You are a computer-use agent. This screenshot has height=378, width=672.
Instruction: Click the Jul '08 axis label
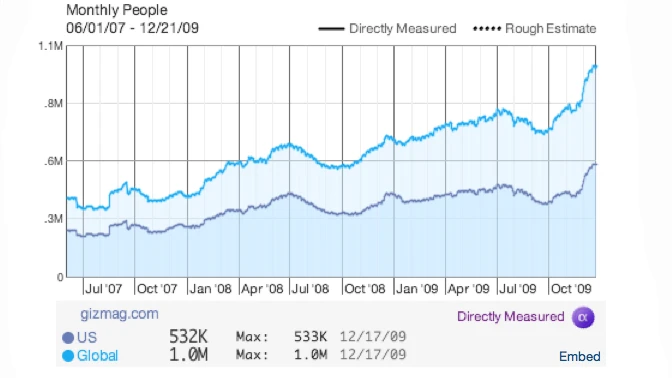click(x=310, y=288)
